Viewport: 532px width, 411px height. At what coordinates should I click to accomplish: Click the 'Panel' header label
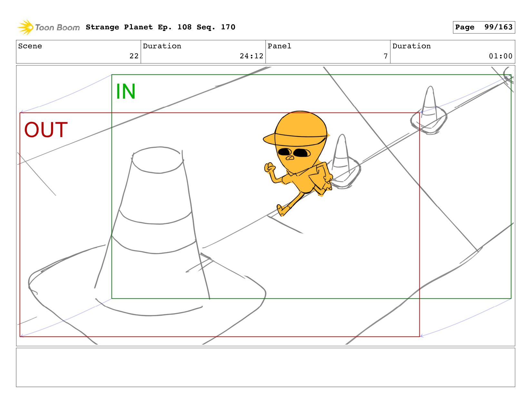coord(280,46)
